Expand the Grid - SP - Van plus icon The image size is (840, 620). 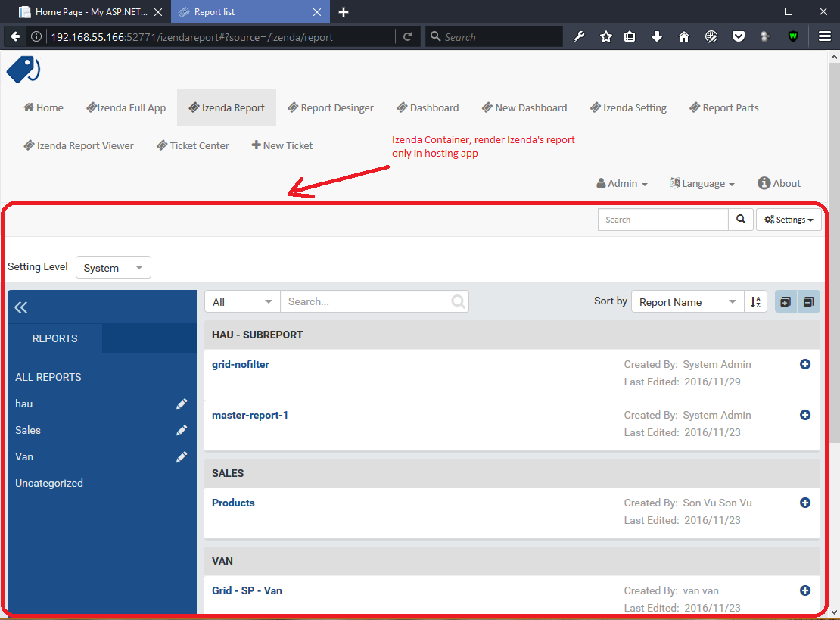(804, 590)
